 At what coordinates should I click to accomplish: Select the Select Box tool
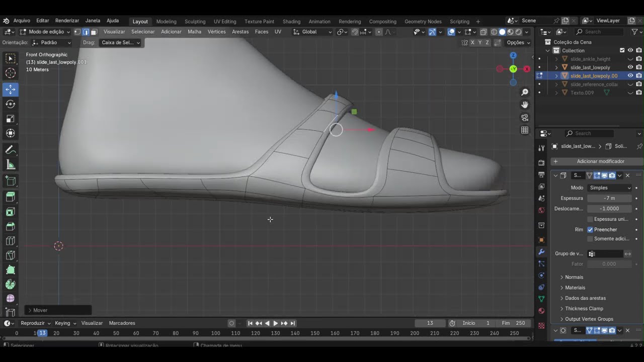[x=10, y=59]
